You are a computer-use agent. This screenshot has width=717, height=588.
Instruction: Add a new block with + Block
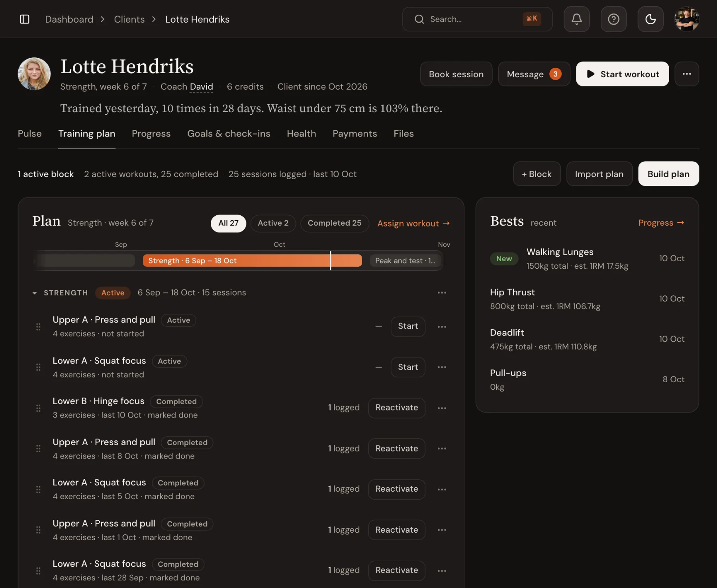point(537,174)
